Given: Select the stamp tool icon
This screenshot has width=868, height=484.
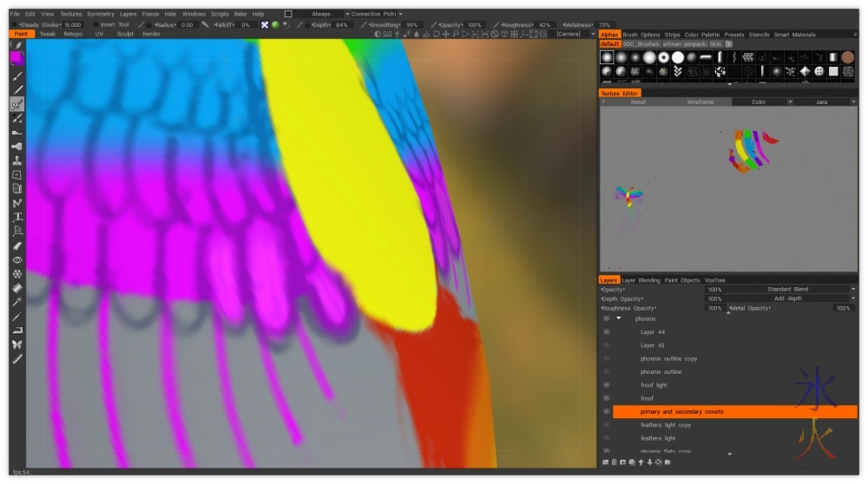Looking at the screenshot, I should point(17,160).
